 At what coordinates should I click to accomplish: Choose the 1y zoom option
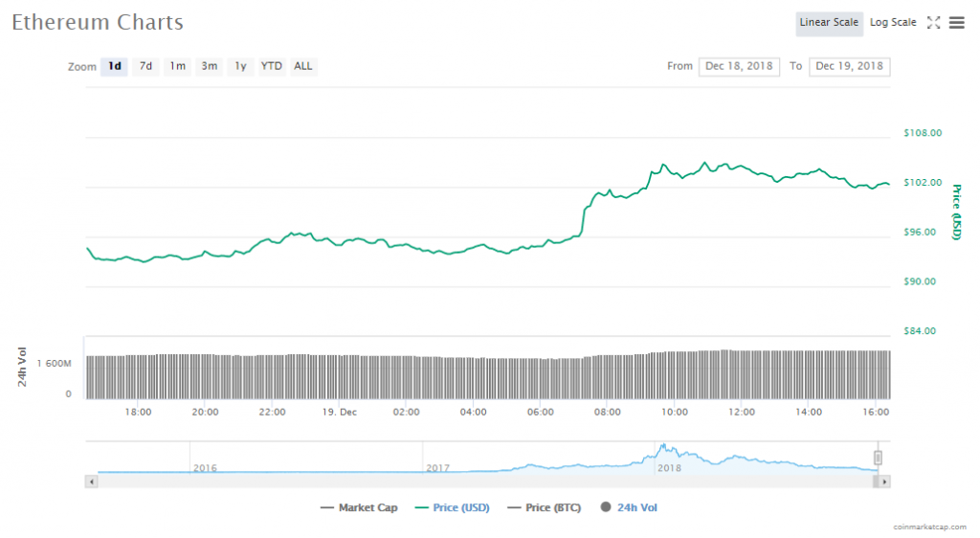[x=240, y=66]
